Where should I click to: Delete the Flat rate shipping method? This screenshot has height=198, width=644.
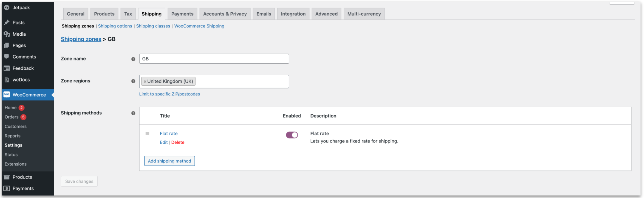click(178, 142)
